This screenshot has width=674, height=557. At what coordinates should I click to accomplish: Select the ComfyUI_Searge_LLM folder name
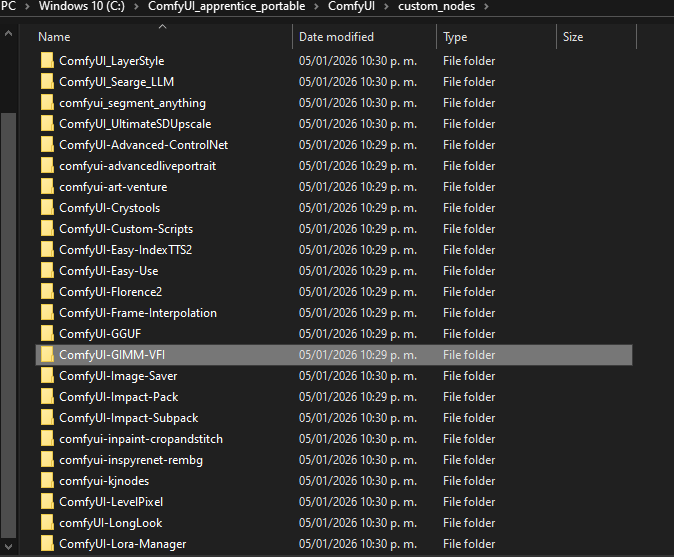coord(116,82)
